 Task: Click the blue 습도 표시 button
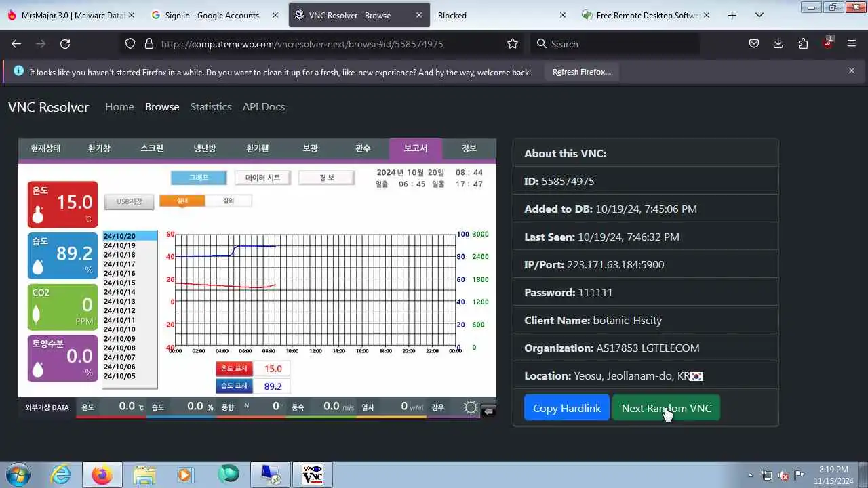point(234,386)
